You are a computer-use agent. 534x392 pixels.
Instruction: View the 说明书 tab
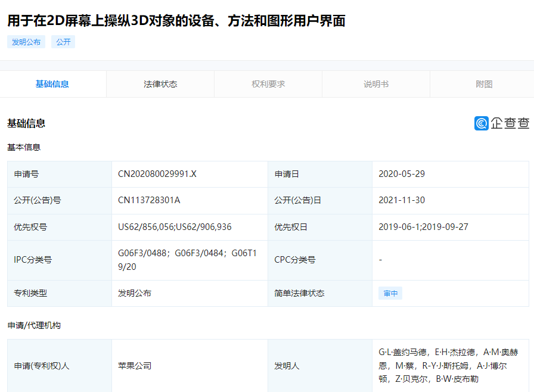[x=375, y=84]
